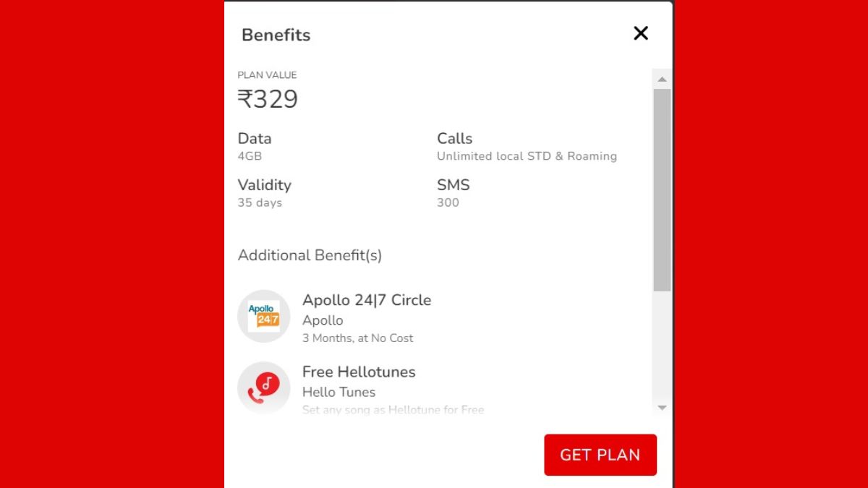Click the Apollo 24|7 logo icon
This screenshot has width=868, height=488.
[x=264, y=316]
